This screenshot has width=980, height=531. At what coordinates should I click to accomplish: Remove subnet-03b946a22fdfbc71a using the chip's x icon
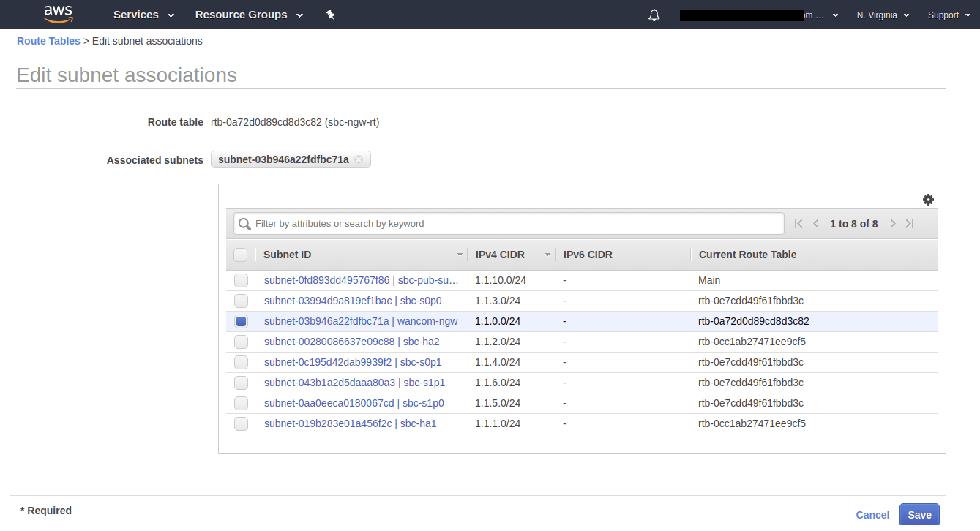pos(359,159)
